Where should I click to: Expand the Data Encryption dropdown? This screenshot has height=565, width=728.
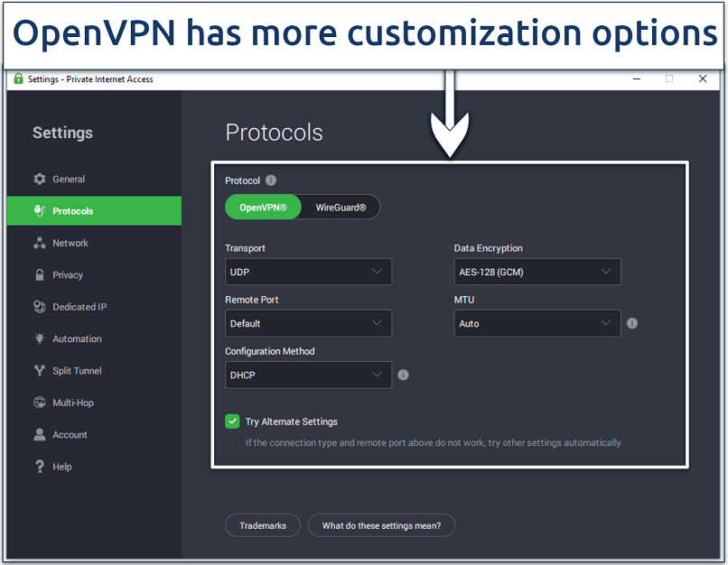tap(537, 271)
